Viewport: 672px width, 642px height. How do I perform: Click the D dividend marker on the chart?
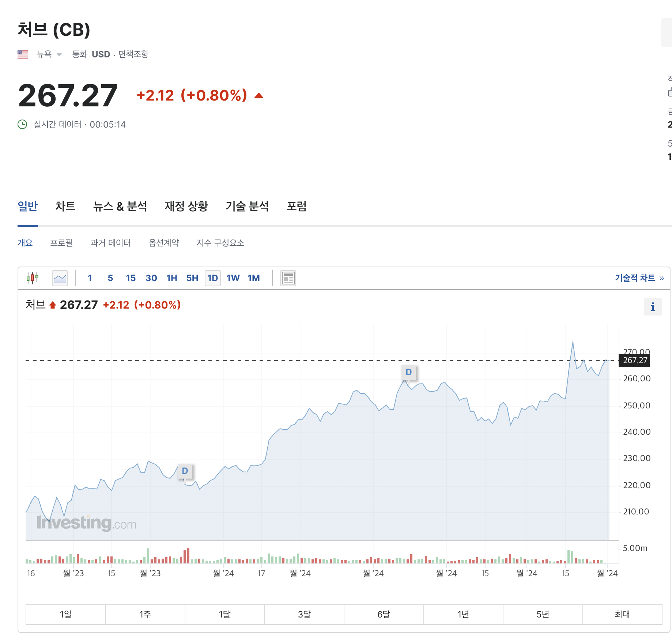[x=409, y=372]
